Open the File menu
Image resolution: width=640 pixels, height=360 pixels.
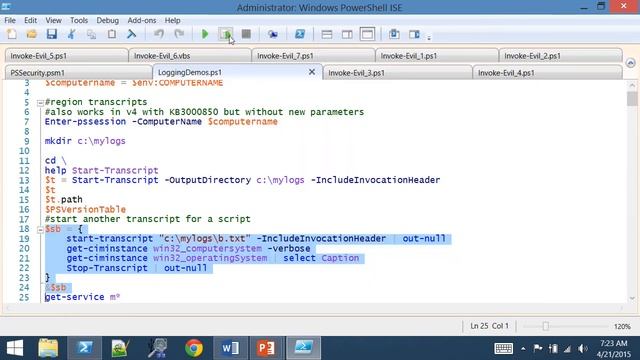tap(10, 20)
